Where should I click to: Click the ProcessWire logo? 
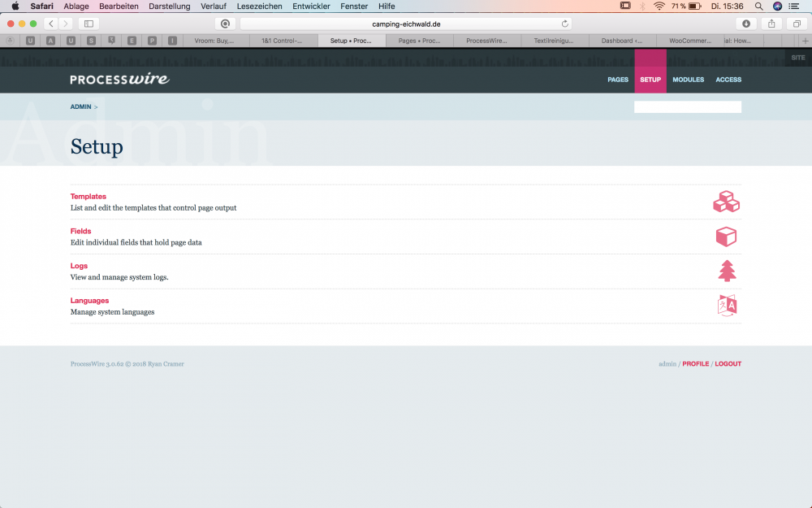119,80
